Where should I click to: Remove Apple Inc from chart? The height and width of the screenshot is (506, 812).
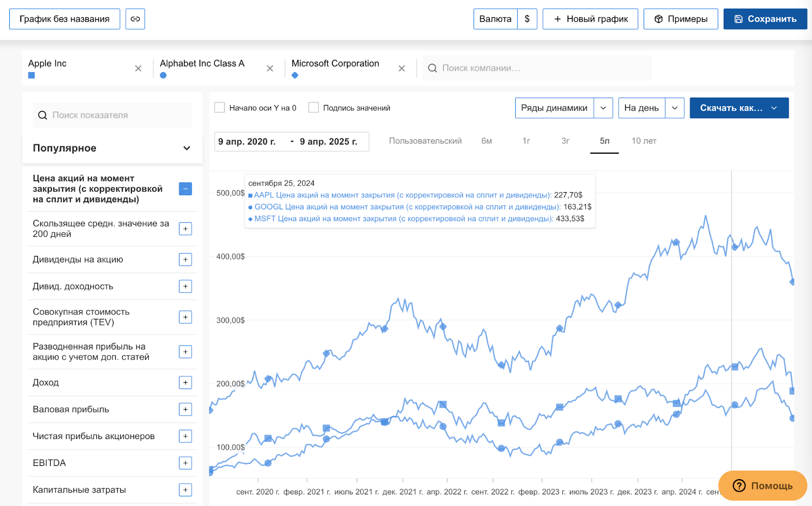(138, 68)
